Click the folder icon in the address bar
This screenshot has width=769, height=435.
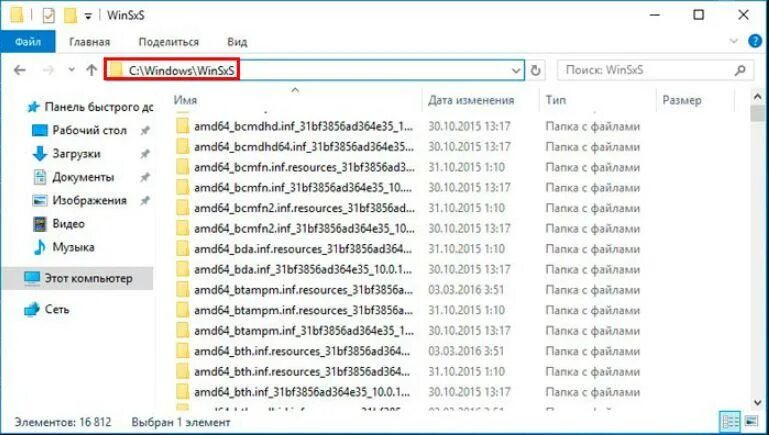click(x=115, y=70)
